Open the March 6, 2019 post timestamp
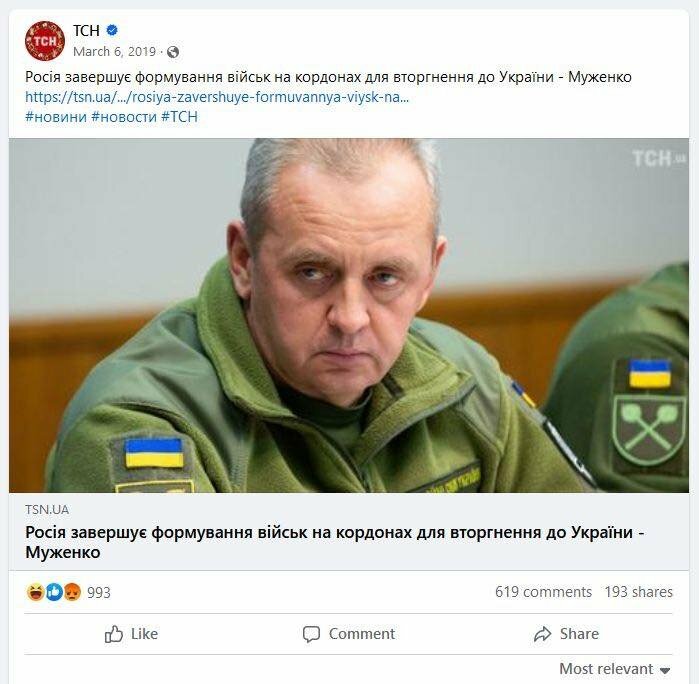Screen dimensions: 699x684 click(115, 52)
